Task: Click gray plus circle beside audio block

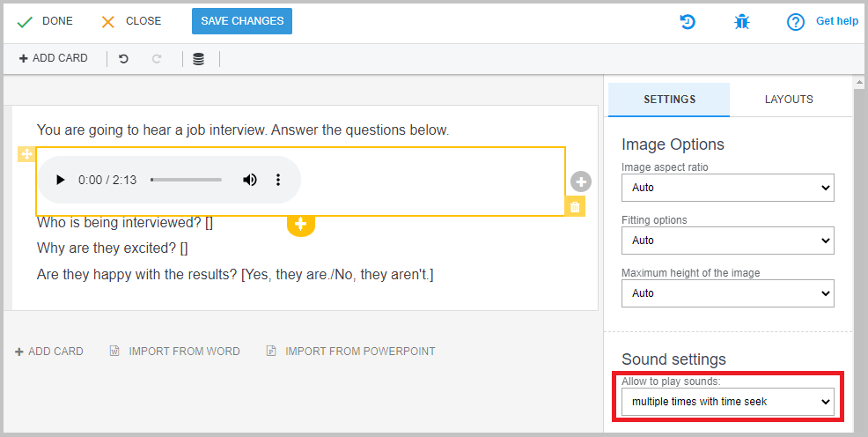Action: pos(581,181)
